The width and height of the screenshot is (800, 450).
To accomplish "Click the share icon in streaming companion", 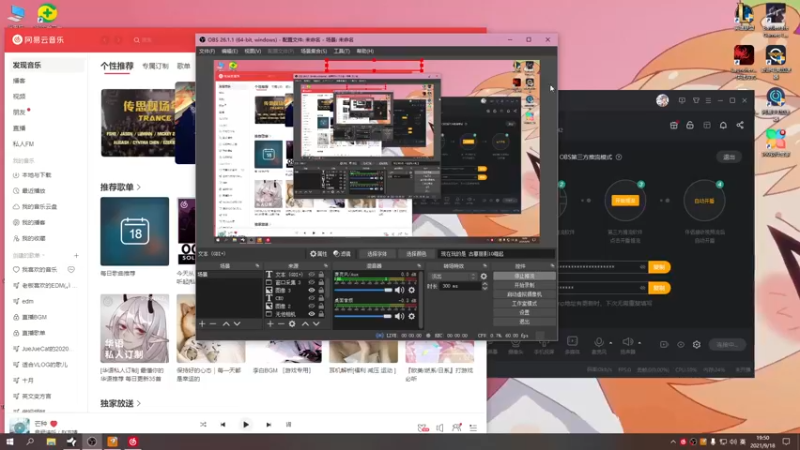I will [740, 126].
